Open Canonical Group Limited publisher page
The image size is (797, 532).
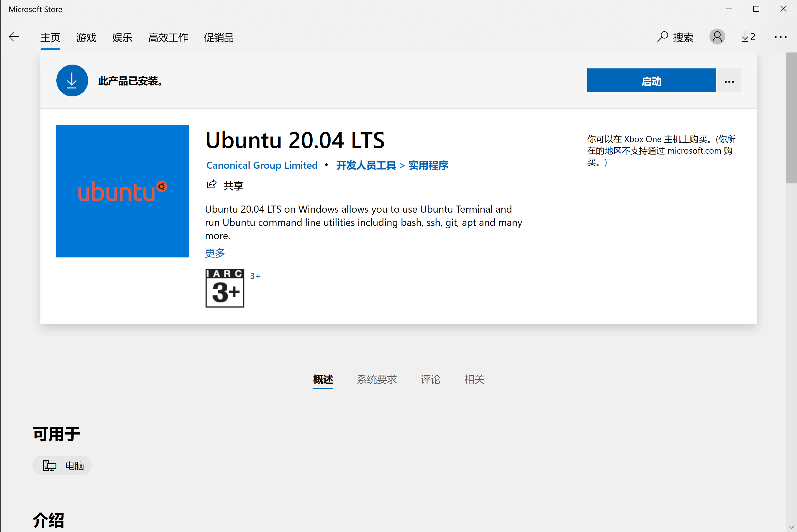click(262, 165)
